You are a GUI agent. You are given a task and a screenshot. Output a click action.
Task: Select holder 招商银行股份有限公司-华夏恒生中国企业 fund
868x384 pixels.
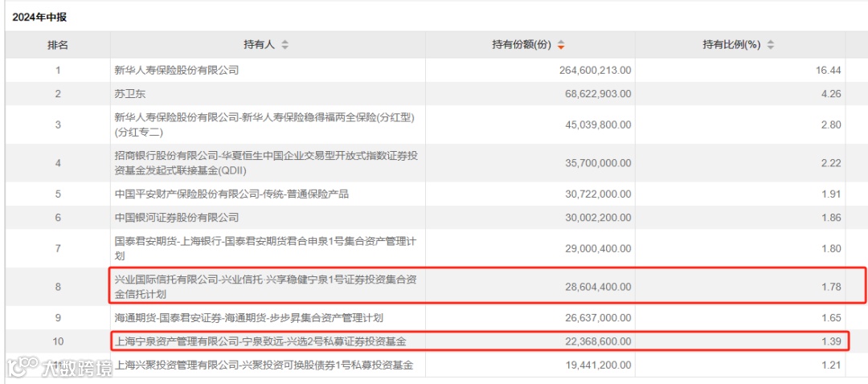pos(266,162)
